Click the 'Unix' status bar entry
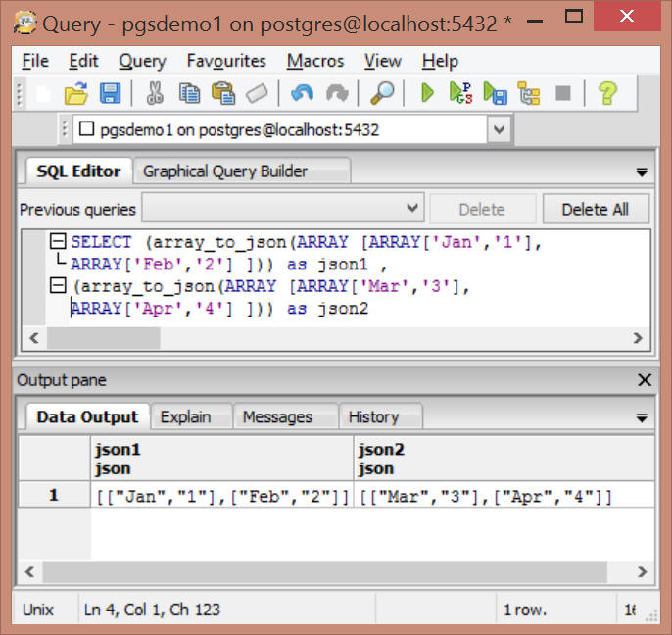The width and height of the screenshot is (672, 635). point(37,610)
